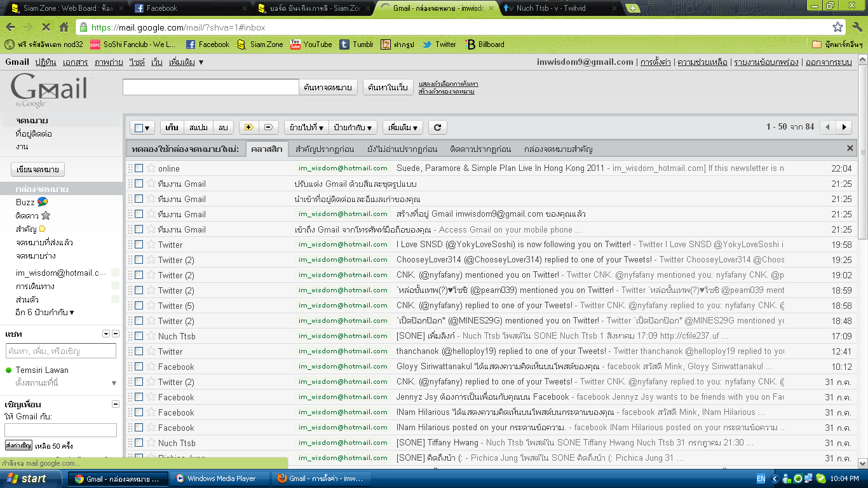This screenshot has width=868, height=488.
Task: Click the Gmail search text field
Action: pos(210,87)
